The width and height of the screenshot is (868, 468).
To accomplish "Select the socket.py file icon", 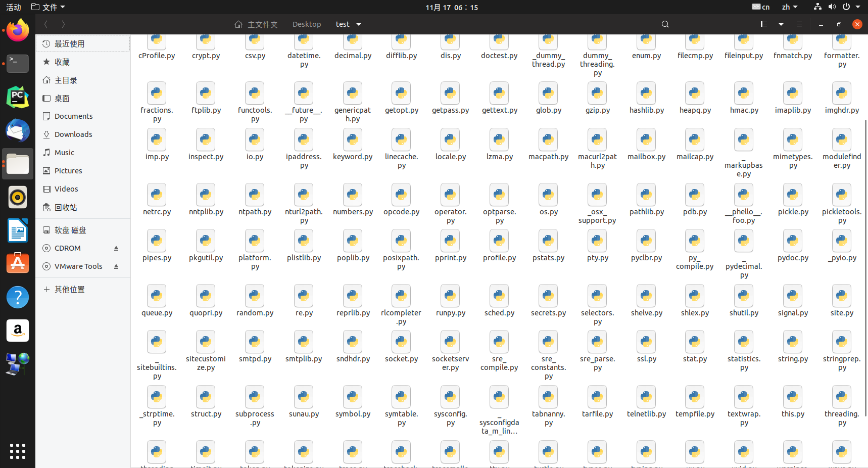I will tap(401, 342).
